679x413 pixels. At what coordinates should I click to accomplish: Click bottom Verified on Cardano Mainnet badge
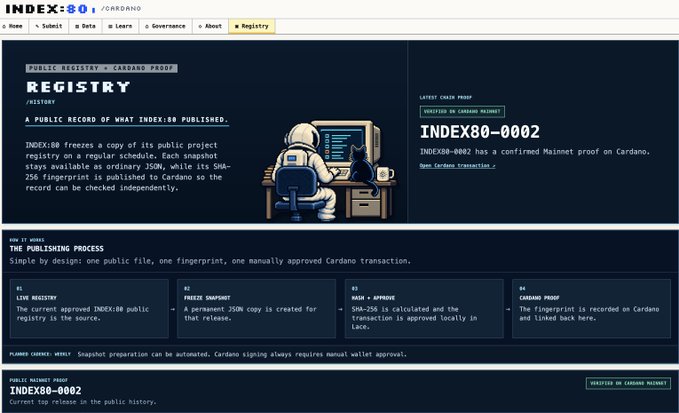[628, 383]
